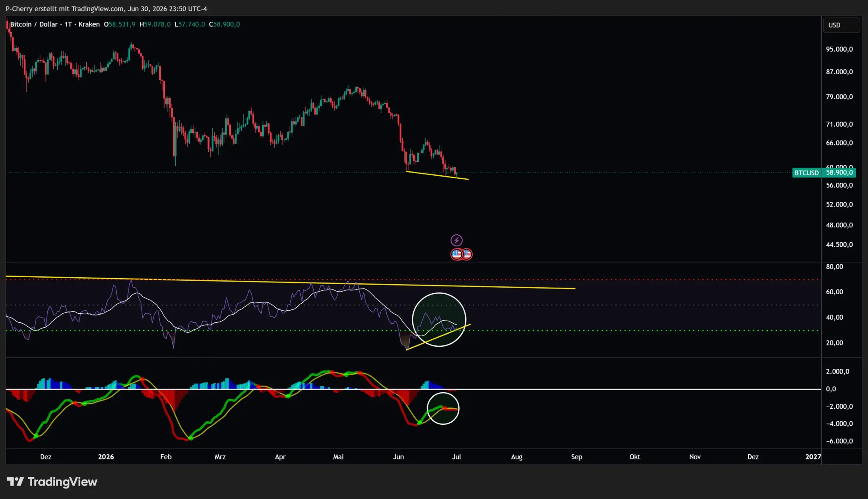
Task: Click the Mai label on time axis
Action: (x=338, y=457)
